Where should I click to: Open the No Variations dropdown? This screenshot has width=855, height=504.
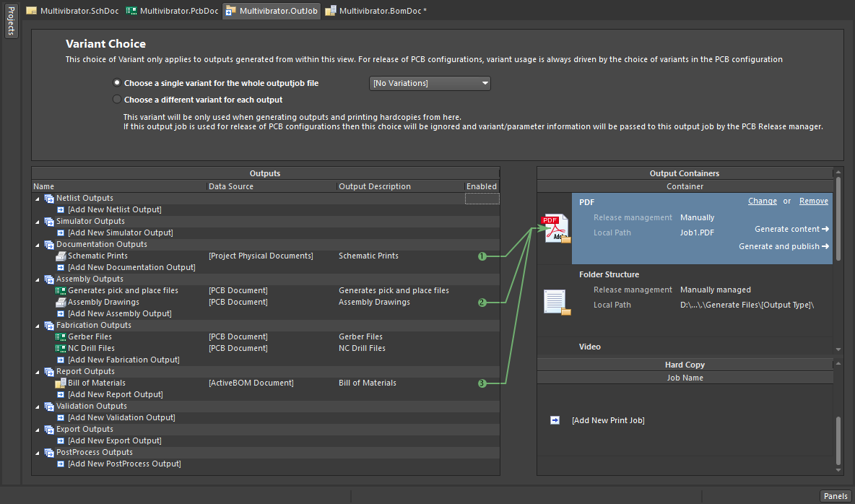coord(430,83)
